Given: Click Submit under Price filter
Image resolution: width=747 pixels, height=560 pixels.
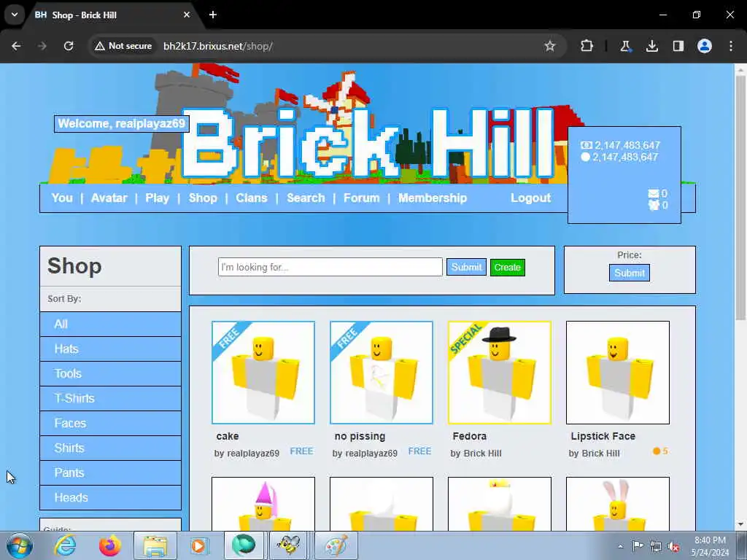Looking at the screenshot, I should click(x=630, y=273).
